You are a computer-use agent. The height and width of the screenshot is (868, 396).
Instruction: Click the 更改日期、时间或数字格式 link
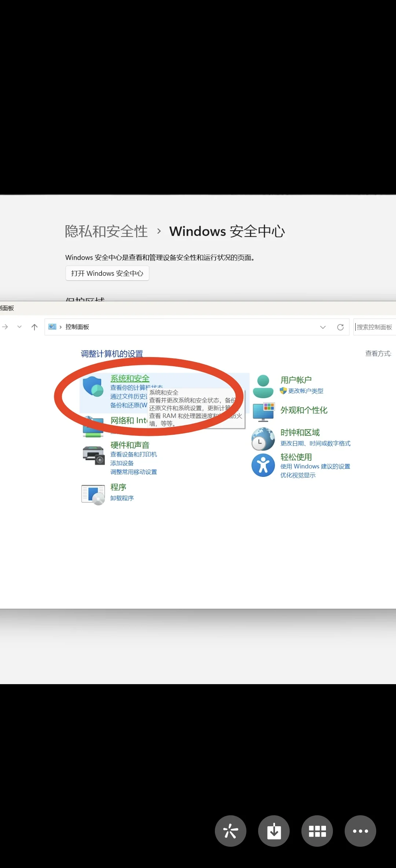(315, 444)
